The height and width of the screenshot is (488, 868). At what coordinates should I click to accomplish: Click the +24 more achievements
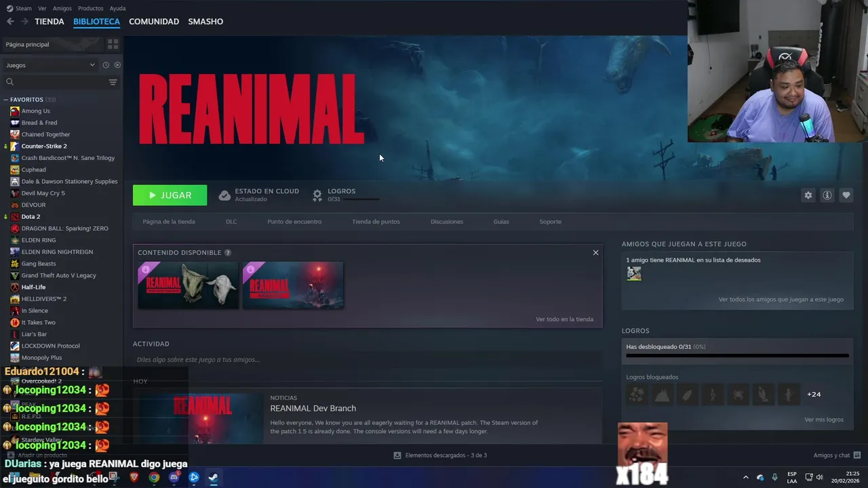point(814,394)
